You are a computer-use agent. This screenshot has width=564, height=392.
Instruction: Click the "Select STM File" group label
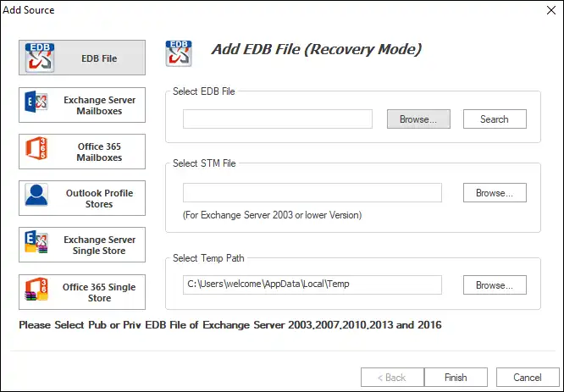(204, 163)
